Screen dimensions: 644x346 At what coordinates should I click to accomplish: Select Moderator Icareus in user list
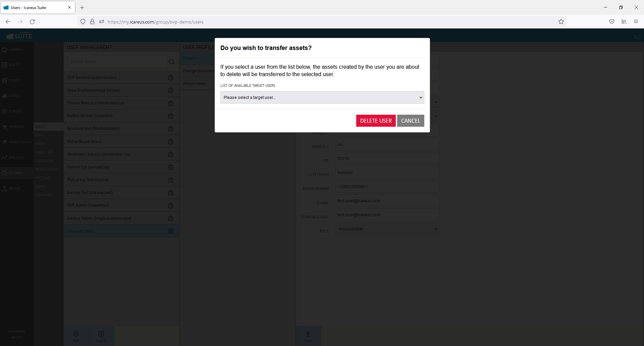tap(99, 154)
